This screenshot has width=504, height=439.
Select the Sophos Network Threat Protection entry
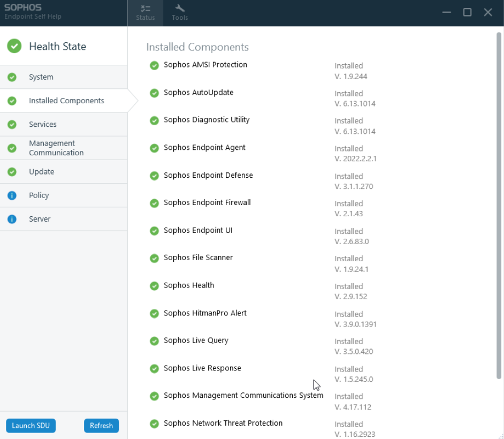tap(223, 423)
